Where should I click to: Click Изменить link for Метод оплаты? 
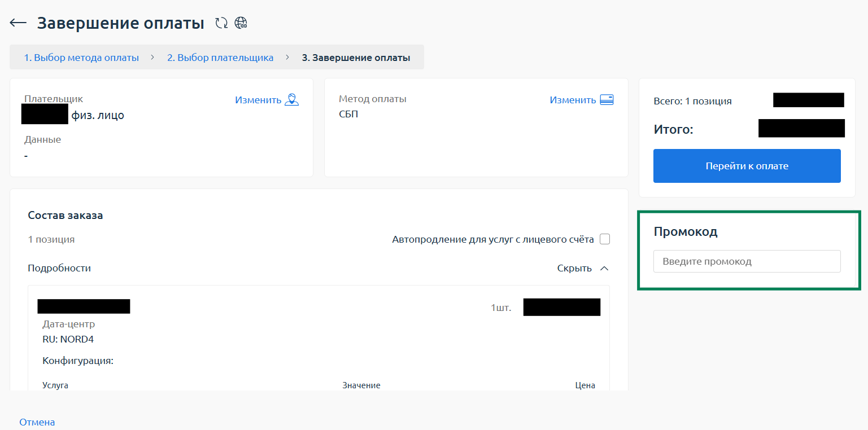(572, 100)
